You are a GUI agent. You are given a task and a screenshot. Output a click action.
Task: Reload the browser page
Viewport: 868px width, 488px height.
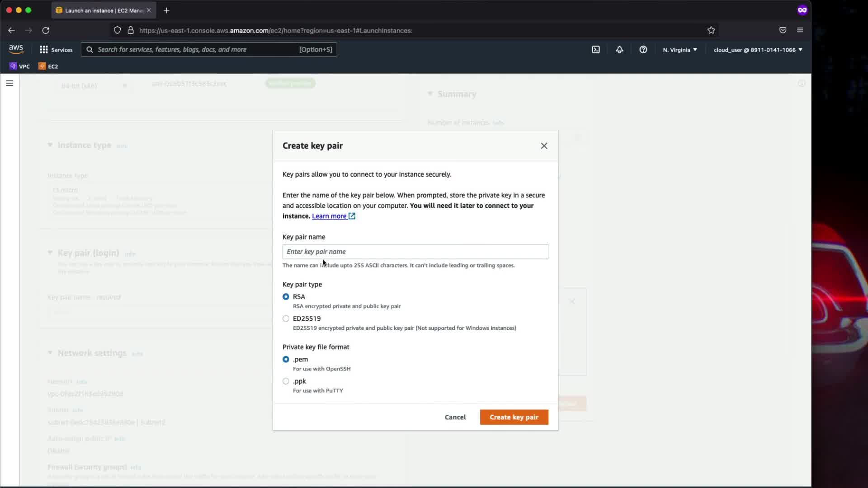point(46,30)
